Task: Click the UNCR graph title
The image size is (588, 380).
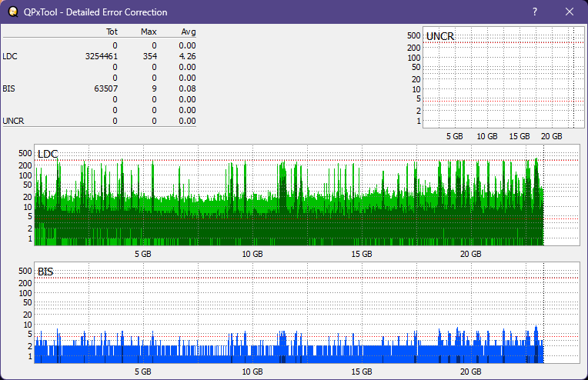Action: click(440, 36)
